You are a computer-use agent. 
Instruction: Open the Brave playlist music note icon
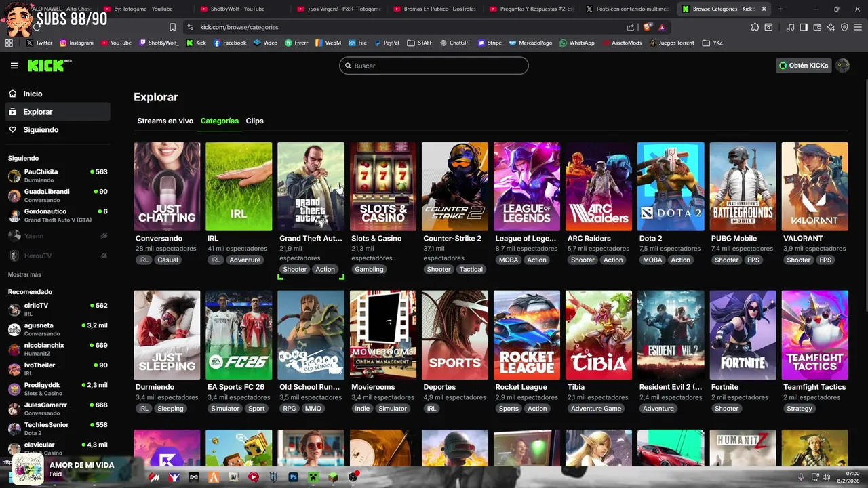pos(790,27)
